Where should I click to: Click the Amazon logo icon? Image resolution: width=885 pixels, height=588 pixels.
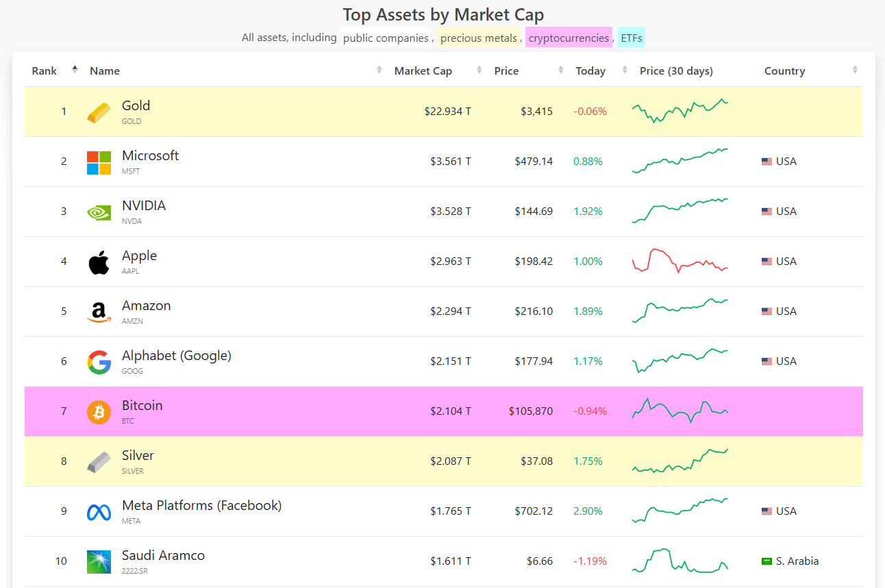99,312
